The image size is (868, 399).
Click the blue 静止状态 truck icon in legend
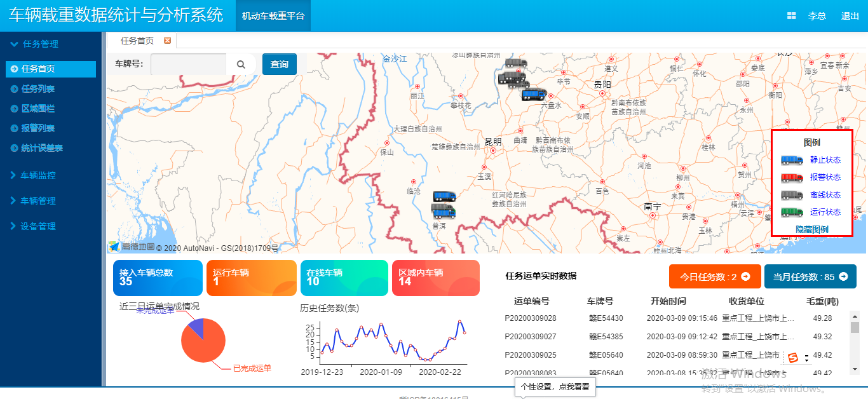tap(792, 160)
